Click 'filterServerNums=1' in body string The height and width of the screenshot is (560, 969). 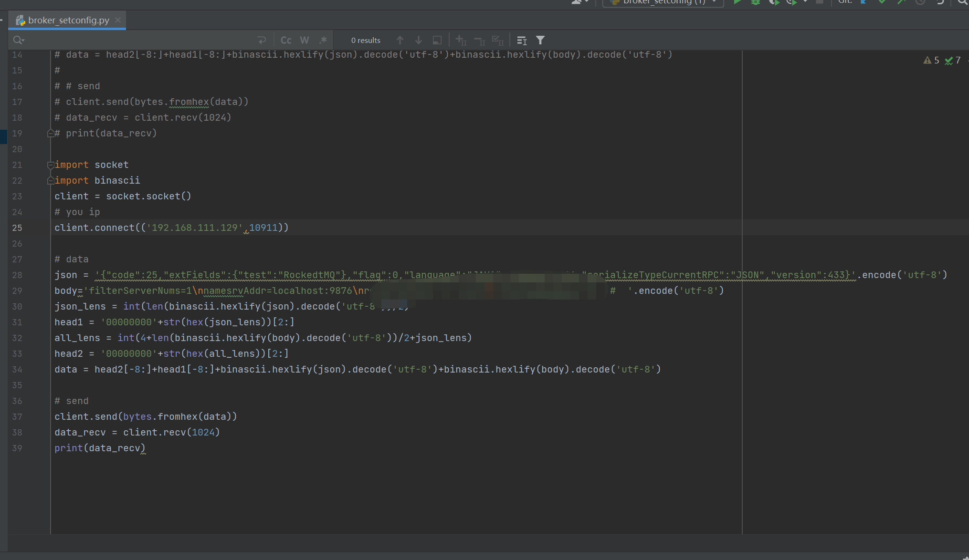[x=140, y=291]
